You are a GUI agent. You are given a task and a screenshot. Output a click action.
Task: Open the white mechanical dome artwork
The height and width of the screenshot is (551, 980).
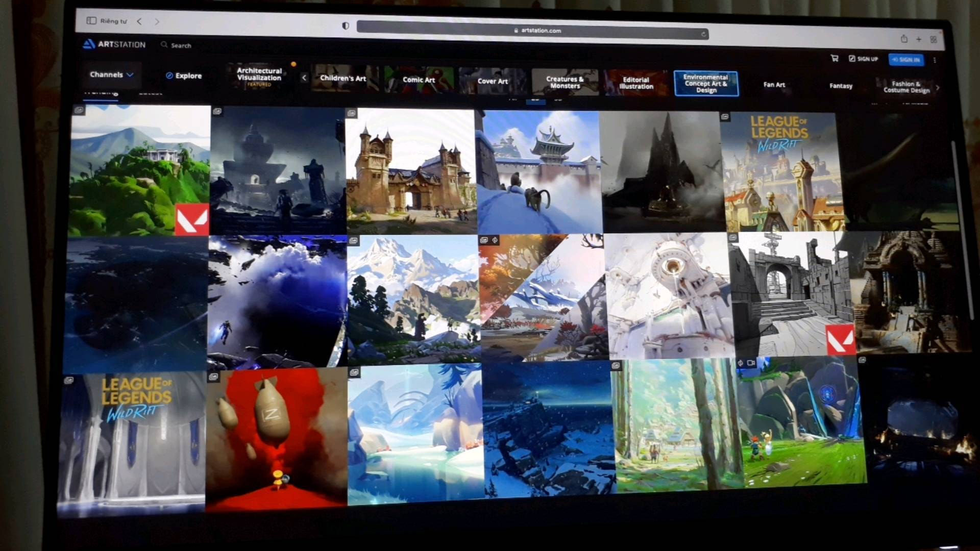click(x=669, y=296)
